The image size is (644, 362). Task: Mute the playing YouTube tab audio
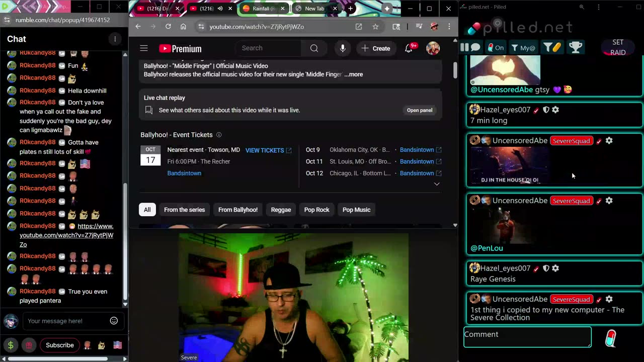pos(220,9)
